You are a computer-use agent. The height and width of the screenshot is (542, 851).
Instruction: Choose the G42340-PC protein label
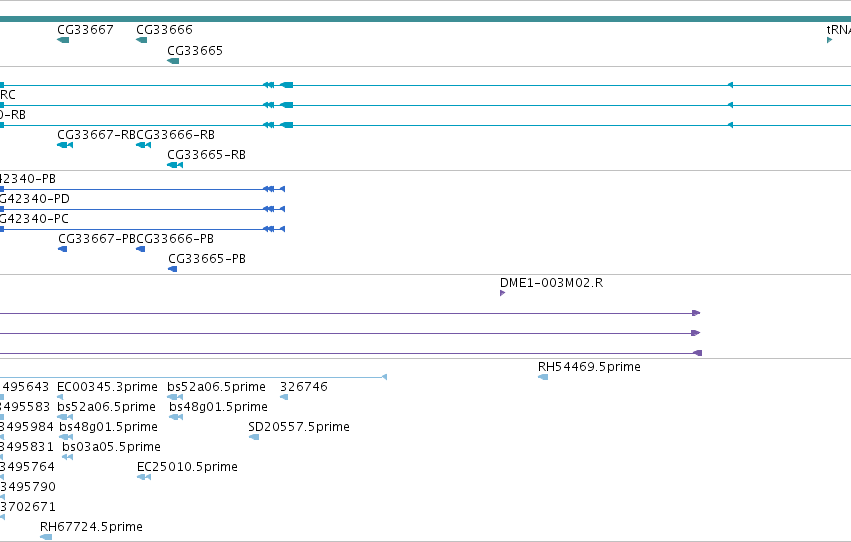pos(34,219)
